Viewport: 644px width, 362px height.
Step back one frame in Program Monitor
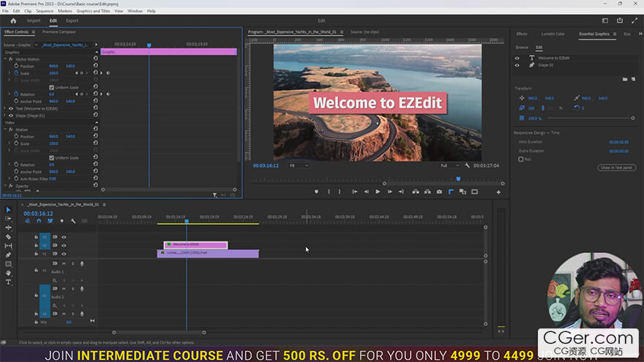(366, 192)
